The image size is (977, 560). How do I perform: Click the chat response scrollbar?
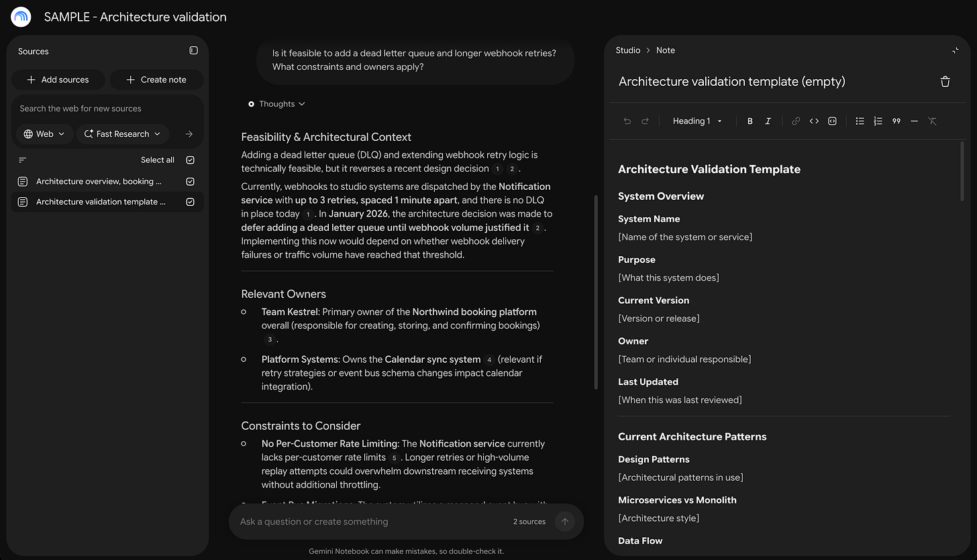pyautogui.click(x=596, y=292)
